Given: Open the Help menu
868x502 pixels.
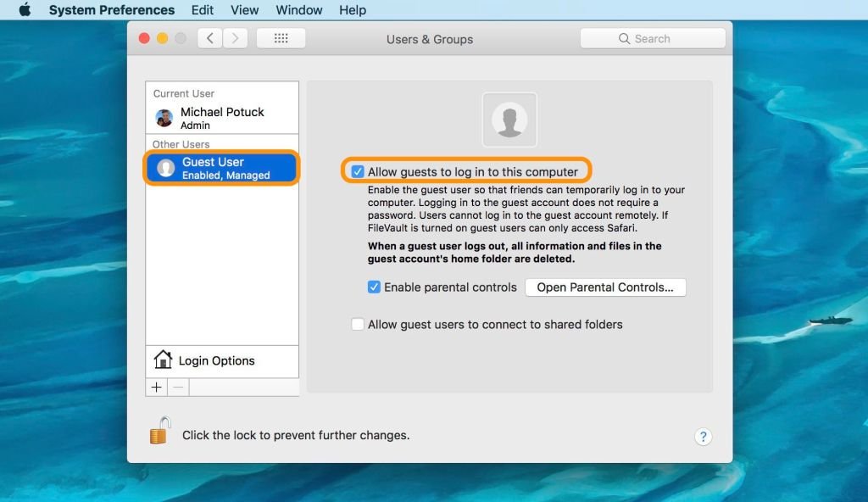Looking at the screenshot, I should (353, 10).
